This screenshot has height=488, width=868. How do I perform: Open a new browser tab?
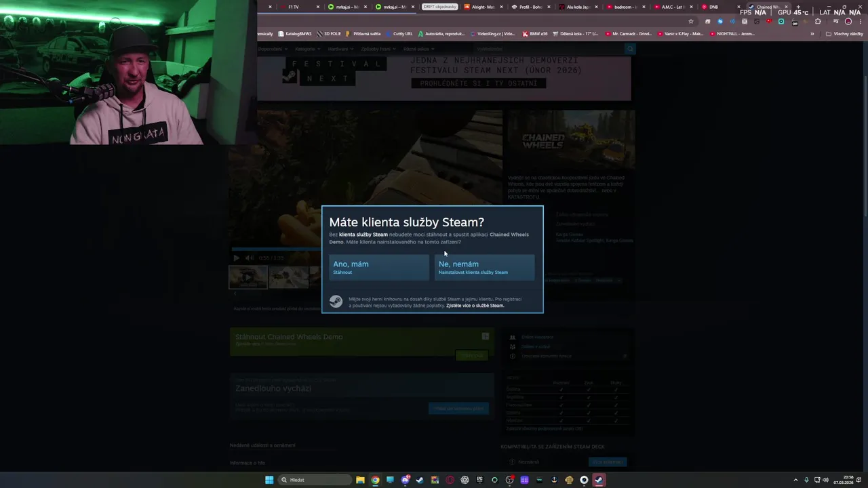pyautogui.click(x=797, y=7)
